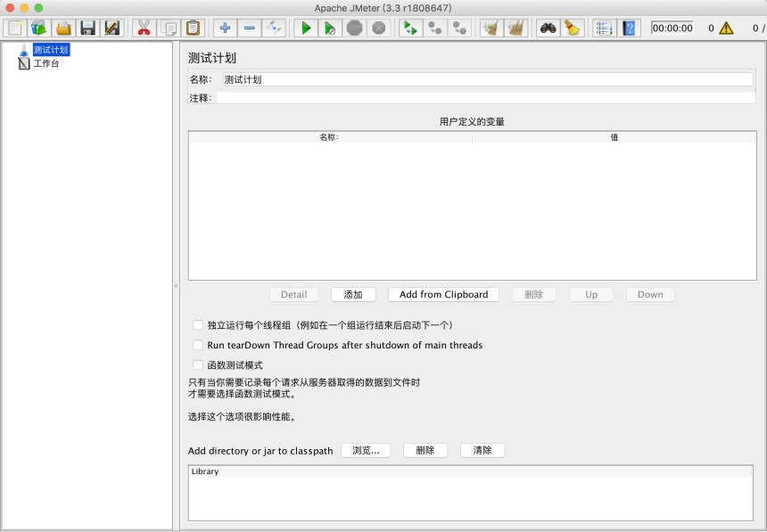Copy the selected element using toolbar icon
767x532 pixels.
169,28
